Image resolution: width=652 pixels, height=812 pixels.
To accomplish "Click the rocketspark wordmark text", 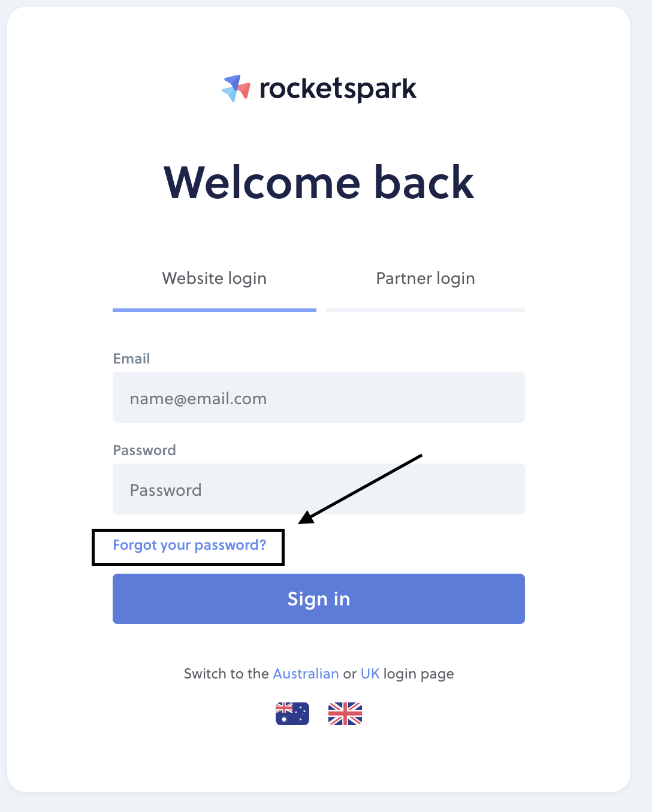I will 338,90.
